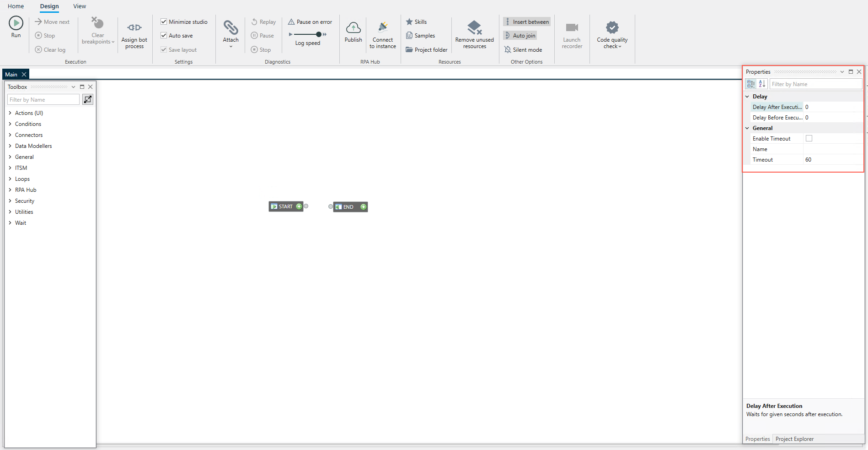This screenshot has height=450, width=868.
Task: Click the Log speed slider handle
Action: pos(319,34)
